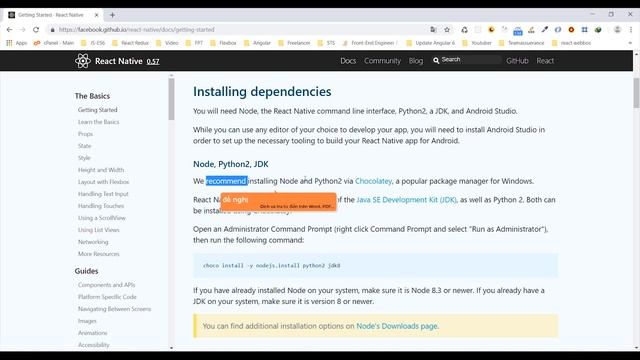
Task: Open Props in the sidebar
Action: coord(85,134)
